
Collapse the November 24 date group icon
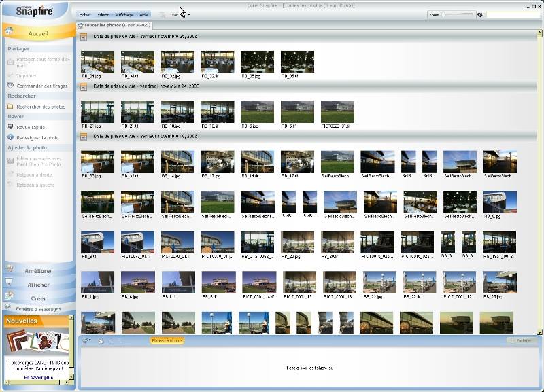[x=84, y=86]
